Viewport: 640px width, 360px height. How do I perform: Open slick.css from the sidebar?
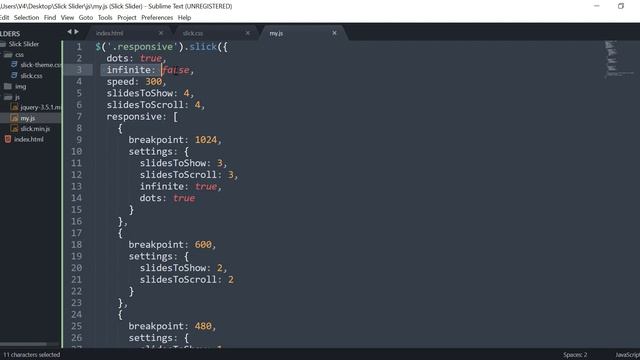point(31,76)
